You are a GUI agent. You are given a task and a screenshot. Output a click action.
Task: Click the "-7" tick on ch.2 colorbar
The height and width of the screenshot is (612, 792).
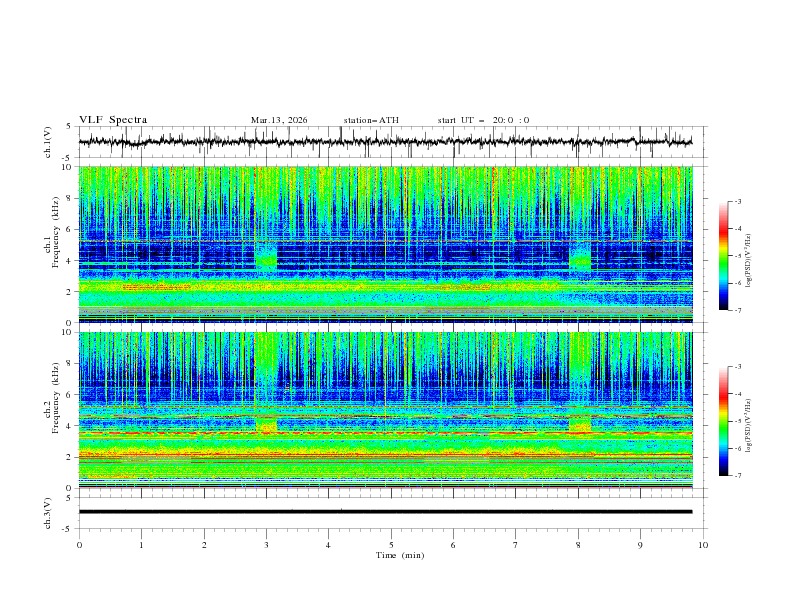pyautogui.click(x=738, y=476)
